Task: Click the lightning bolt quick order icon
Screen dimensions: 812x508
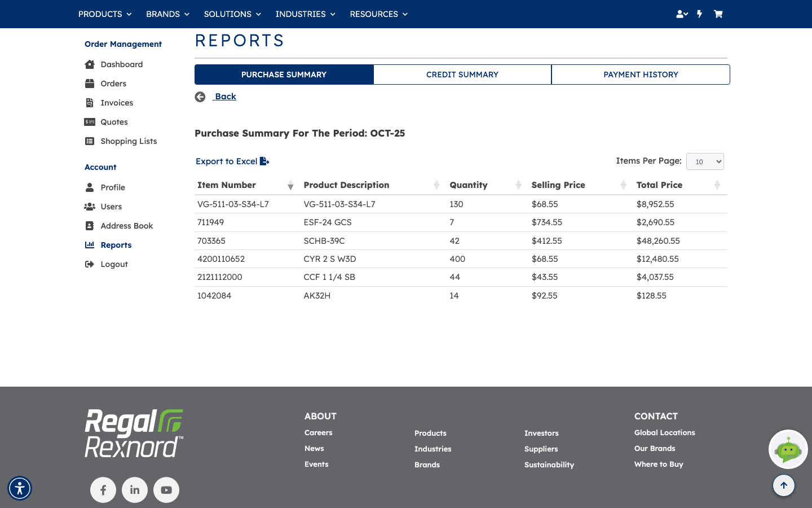Action: [x=700, y=14]
